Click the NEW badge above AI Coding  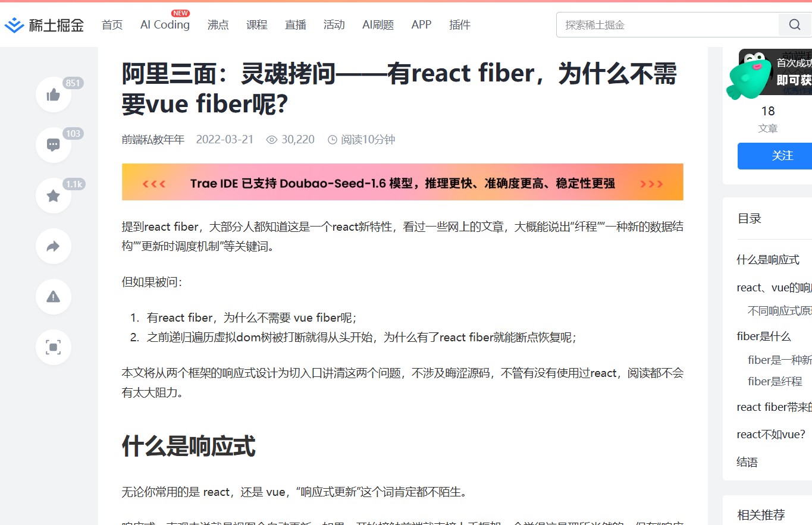pyautogui.click(x=180, y=13)
